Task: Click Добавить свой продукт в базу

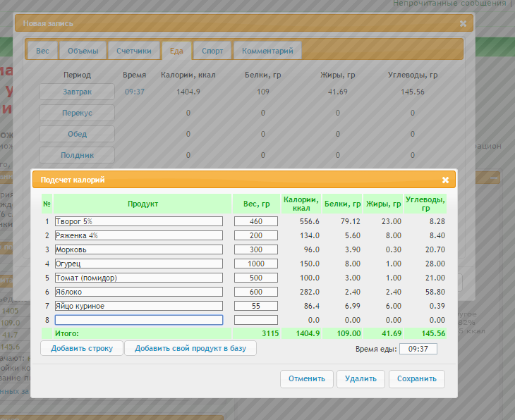Action: (x=190, y=348)
